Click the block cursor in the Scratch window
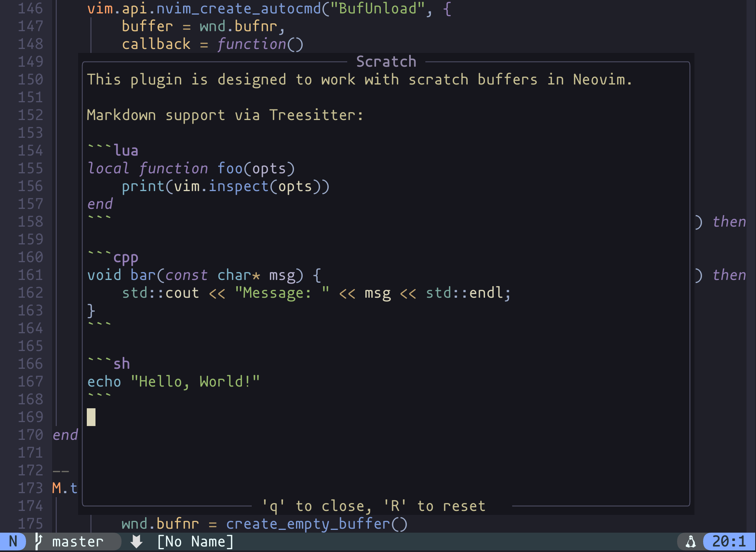Screen dimensions: 756x552 pos(91,417)
